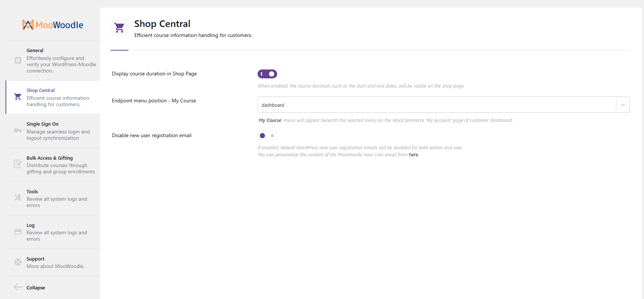Viewport: 644px width, 299px height.
Task: Click the Single Sign On key icon
Action: [x=18, y=130]
